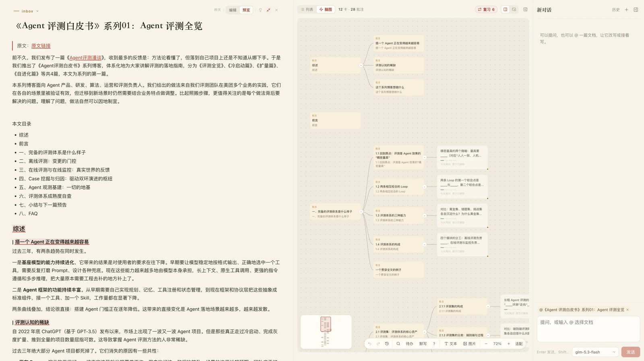Zoom in the mind map with plus
Image resolution: width=644 pixels, height=361 pixels.
tap(509, 344)
